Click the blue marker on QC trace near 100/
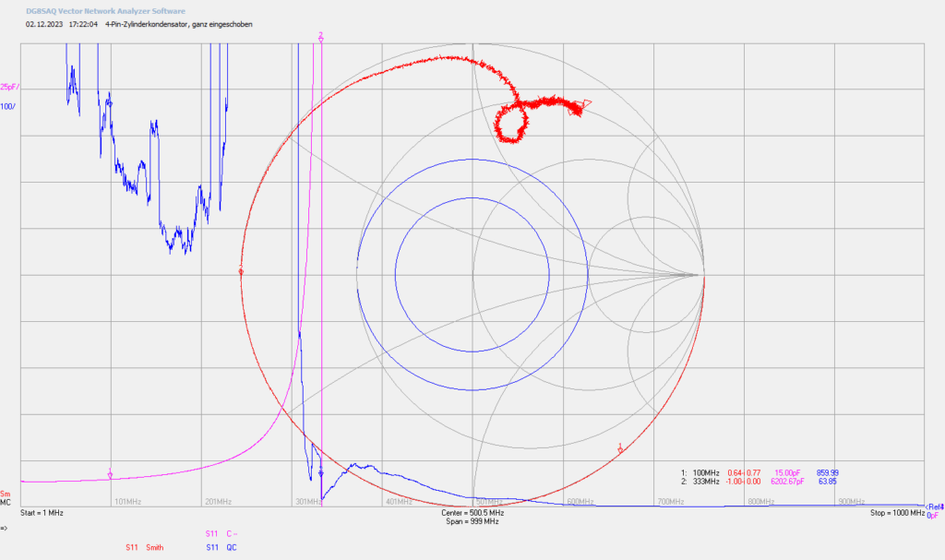The image size is (945, 560). (110, 103)
